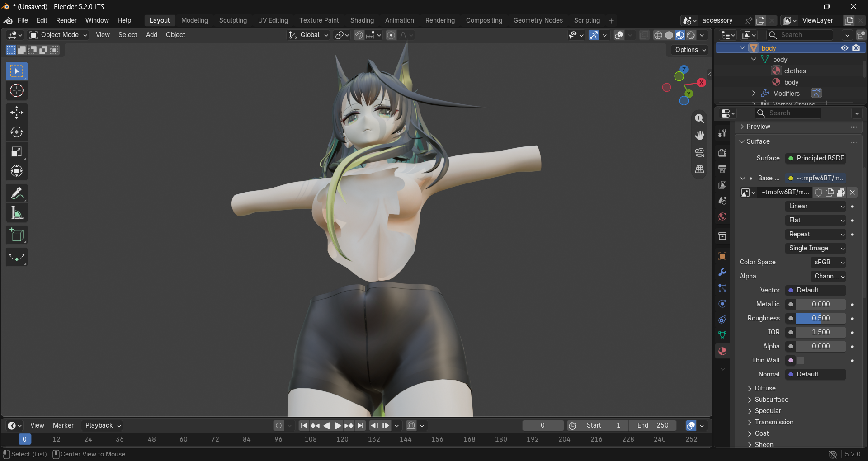Hide the body object in viewport
Viewport: 868px width, 461px height.
click(844, 48)
